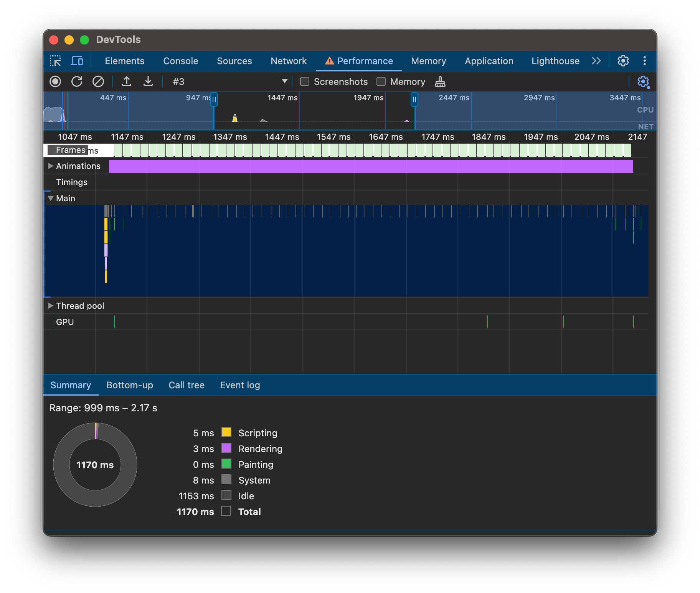Click the inspect element picker icon
This screenshot has width=700, height=593.
pyautogui.click(x=55, y=61)
